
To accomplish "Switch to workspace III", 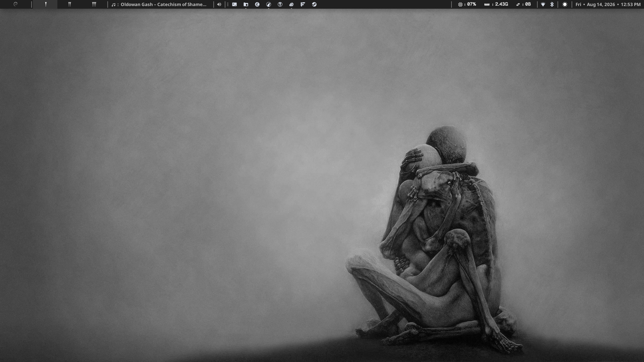I will click(x=94, y=4).
